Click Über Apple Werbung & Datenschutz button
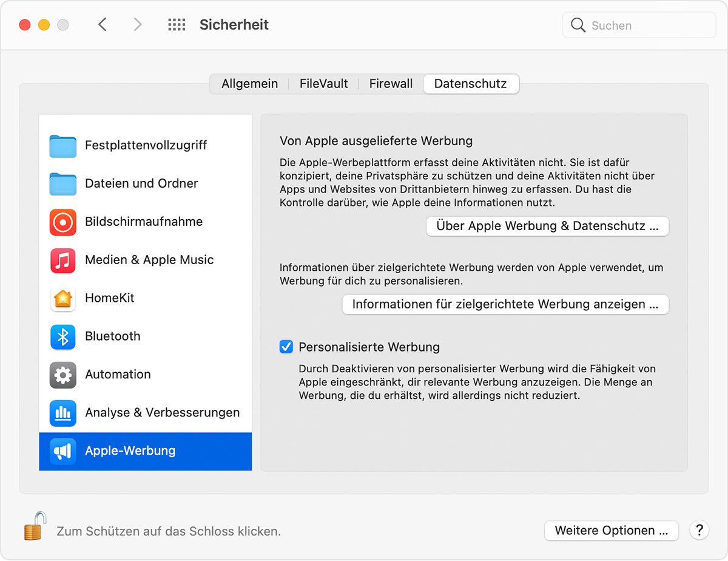The height and width of the screenshot is (561, 728). 547,226
